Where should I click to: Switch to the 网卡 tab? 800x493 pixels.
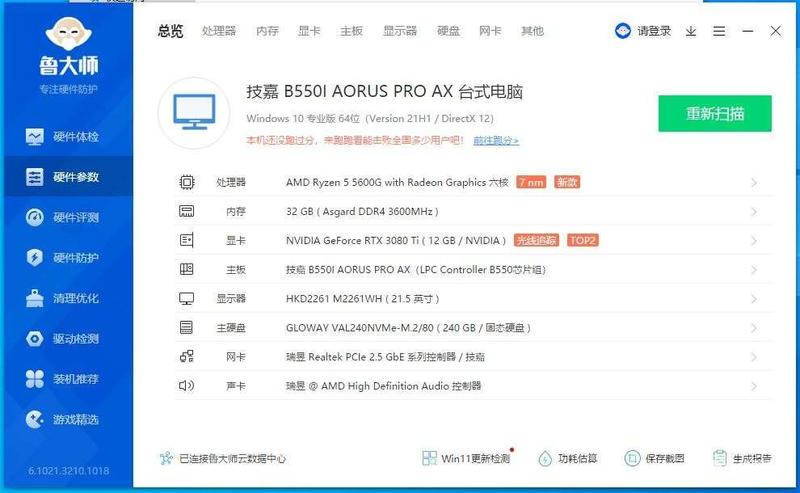coord(490,31)
